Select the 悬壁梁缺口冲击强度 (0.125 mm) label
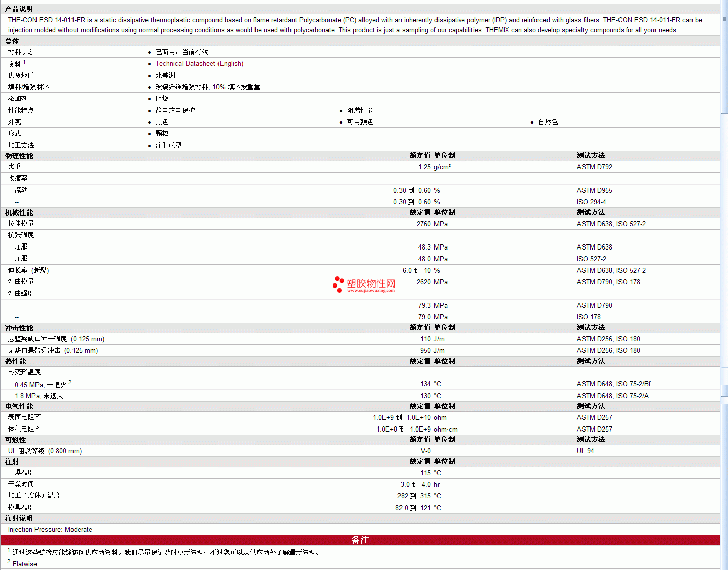Image resolution: width=728 pixels, height=570 pixels. 56,339
